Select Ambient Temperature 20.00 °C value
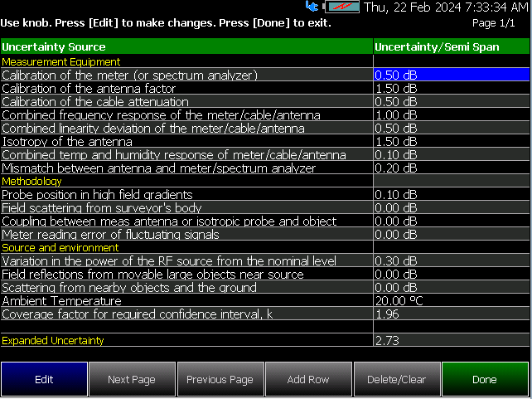Viewport: 532px width, 399px height. pos(452,299)
